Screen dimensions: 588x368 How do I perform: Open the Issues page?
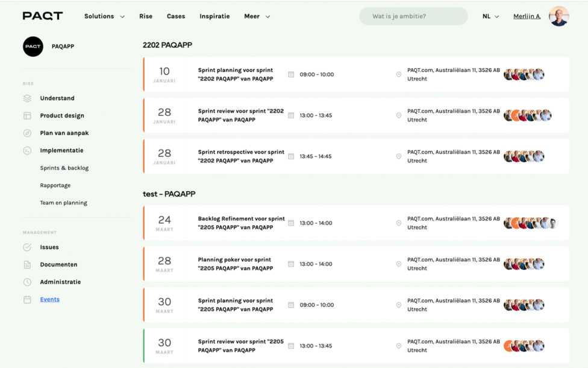(49, 247)
